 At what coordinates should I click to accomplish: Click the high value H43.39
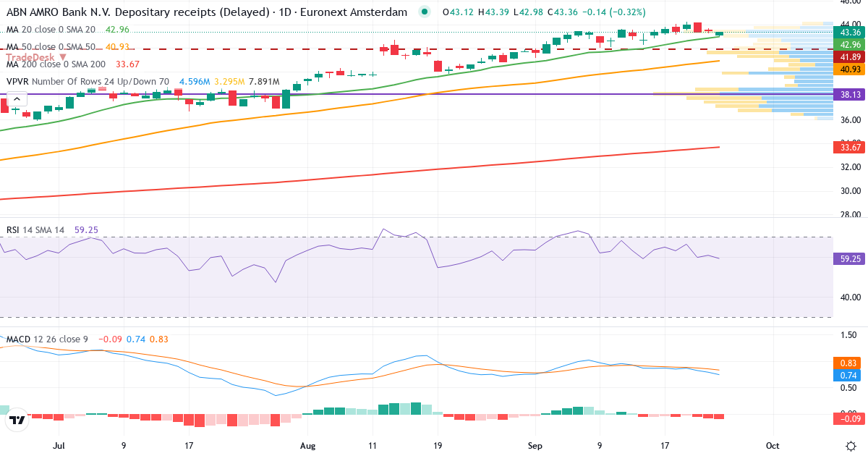pyautogui.click(x=492, y=12)
